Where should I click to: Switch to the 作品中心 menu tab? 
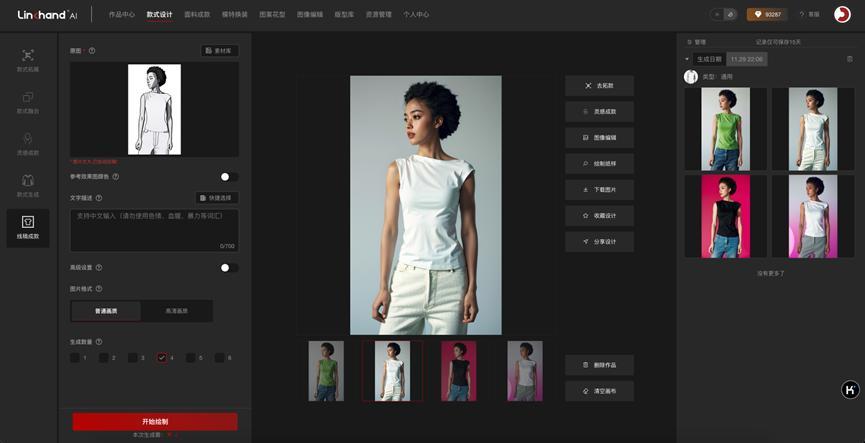pos(122,15)
